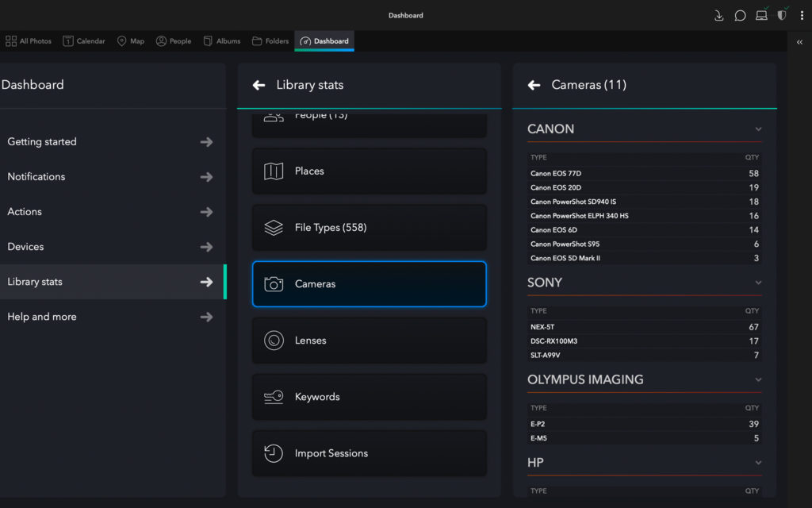This screenshot has height=508, width=812.
Task: Select the Canon PowerShot S95 row
Action: (644, 244)
